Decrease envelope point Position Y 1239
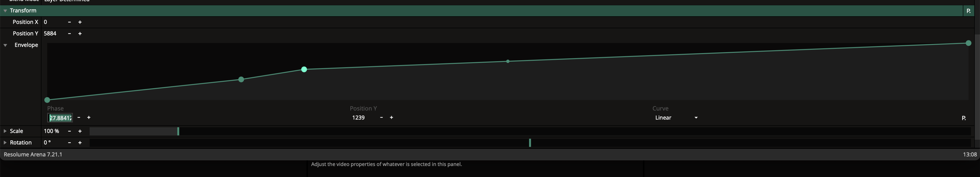The height and width of the screenshot is (177, 980). click(381, 118)
